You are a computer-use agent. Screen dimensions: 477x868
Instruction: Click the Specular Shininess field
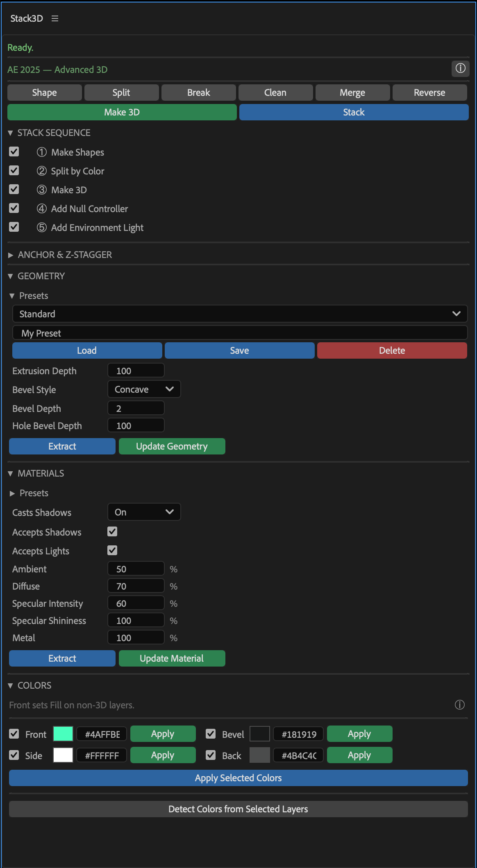136,620
